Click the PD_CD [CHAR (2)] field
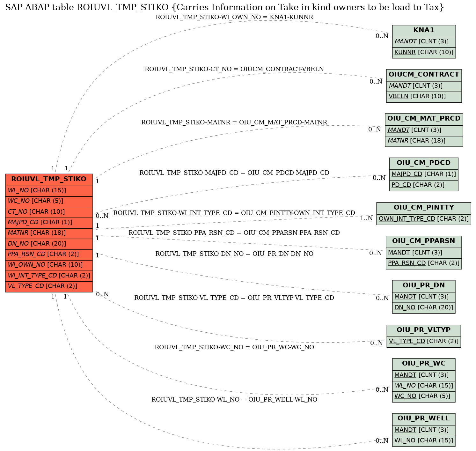This screenshot has width=476, height=451. click(x=424, y=185)
